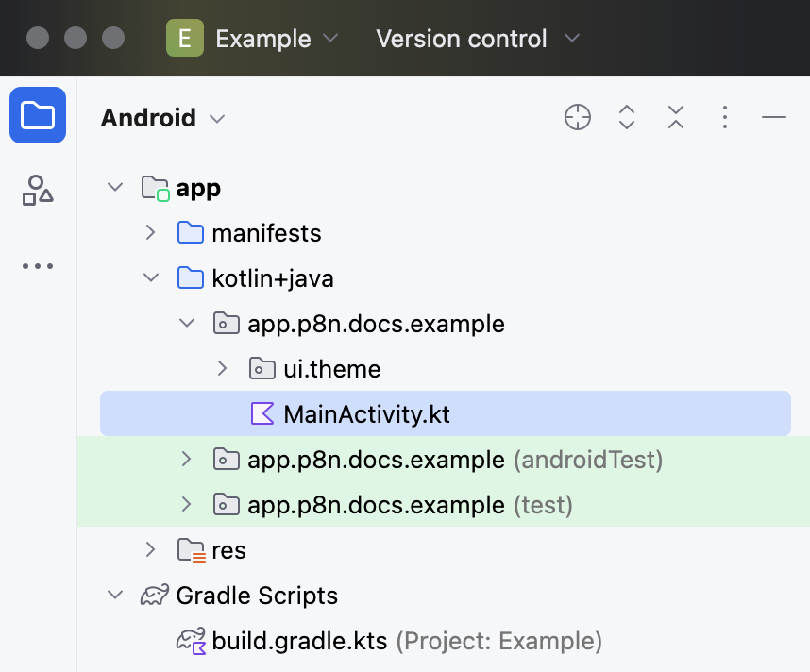Expand the manifests folder
This screenshot has width=810, height=672.
151,233
